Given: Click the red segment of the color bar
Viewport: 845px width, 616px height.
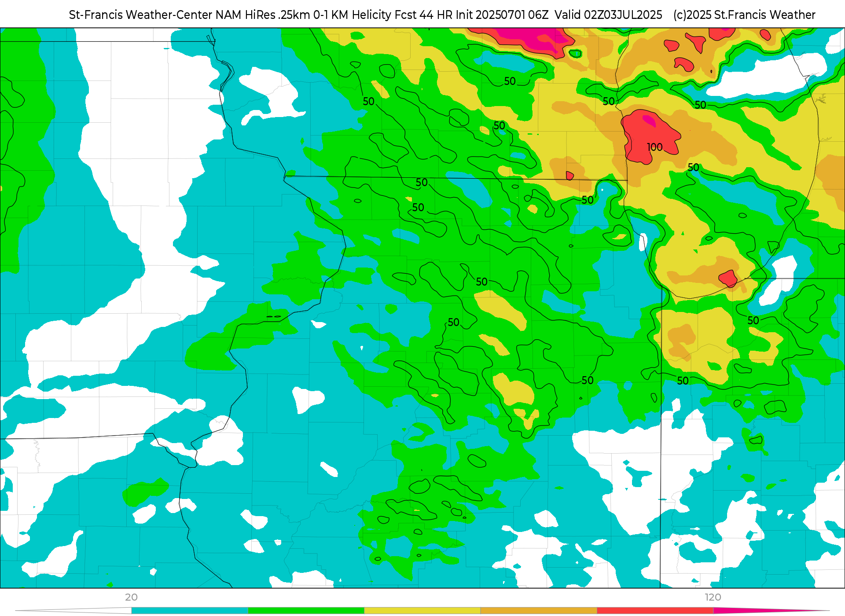Looking at the screenshot, I should (655, 611).
